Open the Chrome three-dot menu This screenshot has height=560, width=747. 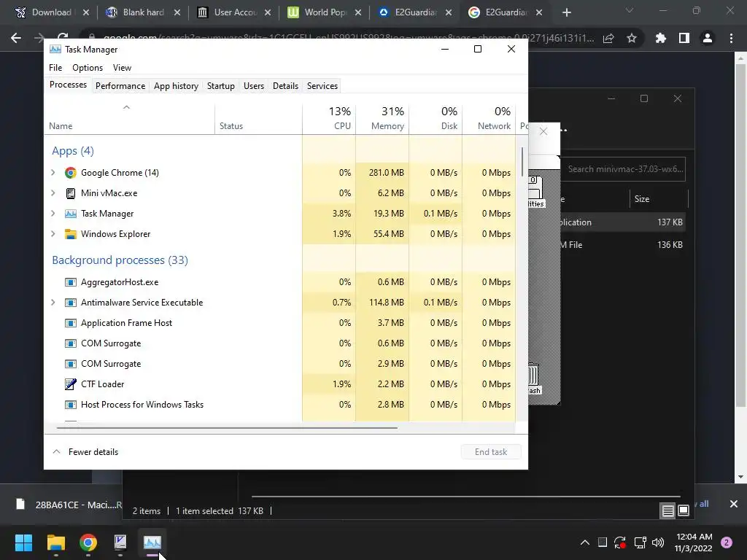pos(731,38)
